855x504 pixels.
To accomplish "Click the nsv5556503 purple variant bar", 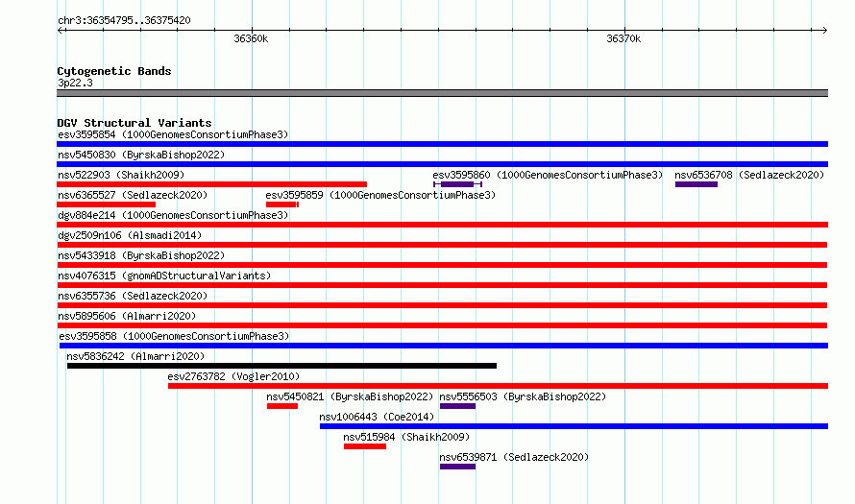I will [457, 406].
